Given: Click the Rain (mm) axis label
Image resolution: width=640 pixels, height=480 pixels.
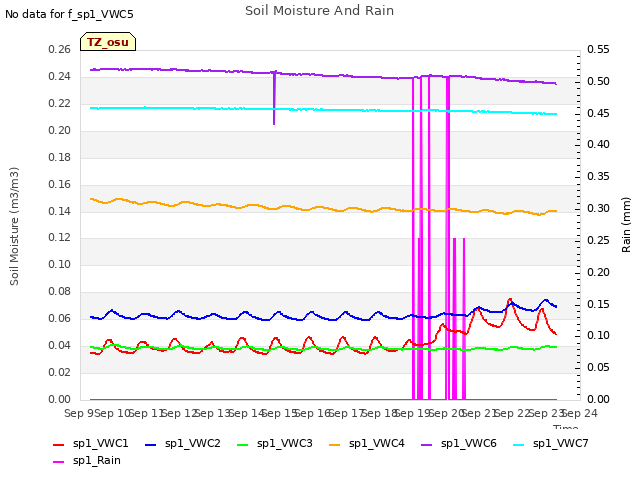Looking at the screenshot, I should pyautogui.click(x=626, y=225).
